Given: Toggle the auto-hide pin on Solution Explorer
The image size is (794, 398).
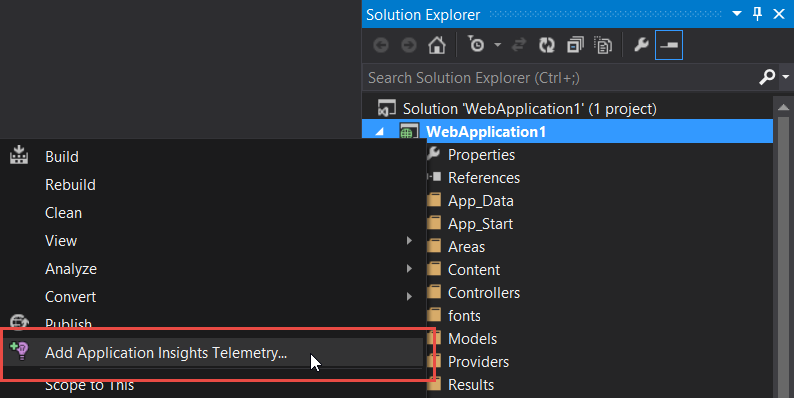Looking at the screenshot, I should [758, 14].
